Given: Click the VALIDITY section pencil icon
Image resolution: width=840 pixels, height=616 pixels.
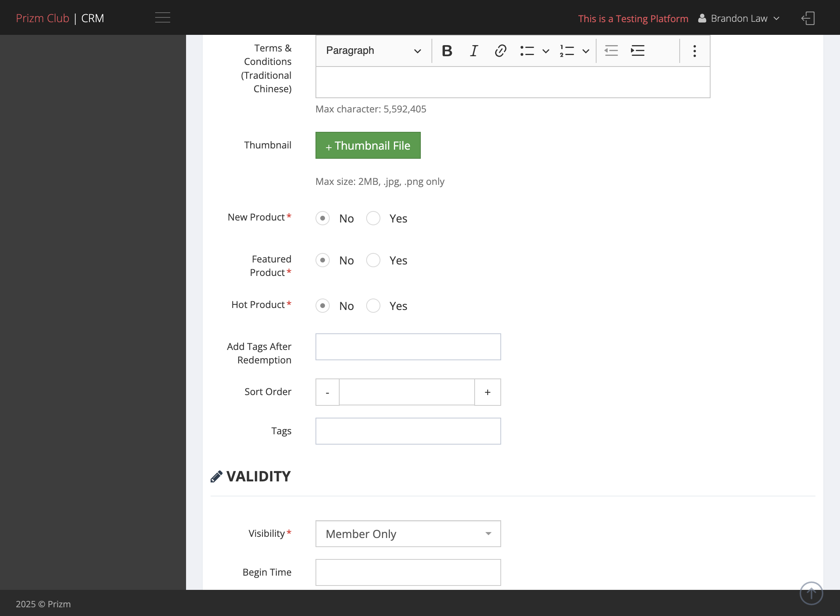Looking at the screenshot, I should (216, 477).
